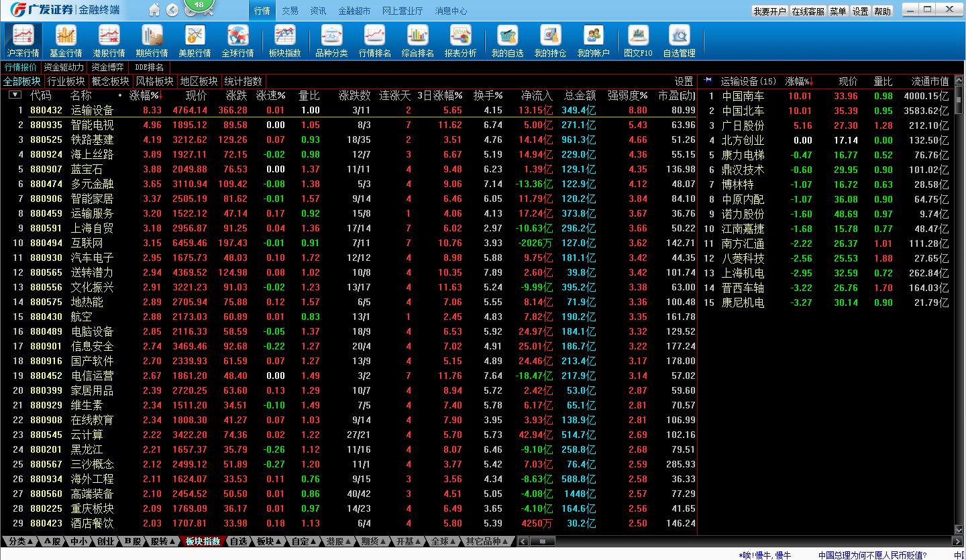Click the bottom horizontal scrollbar thumb
Viewport: 966px width, 560px height.
(543, 541)
